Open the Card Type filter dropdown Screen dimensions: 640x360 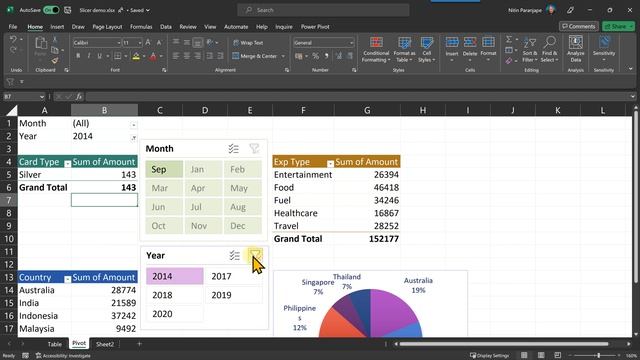click(x=67, y=163)
